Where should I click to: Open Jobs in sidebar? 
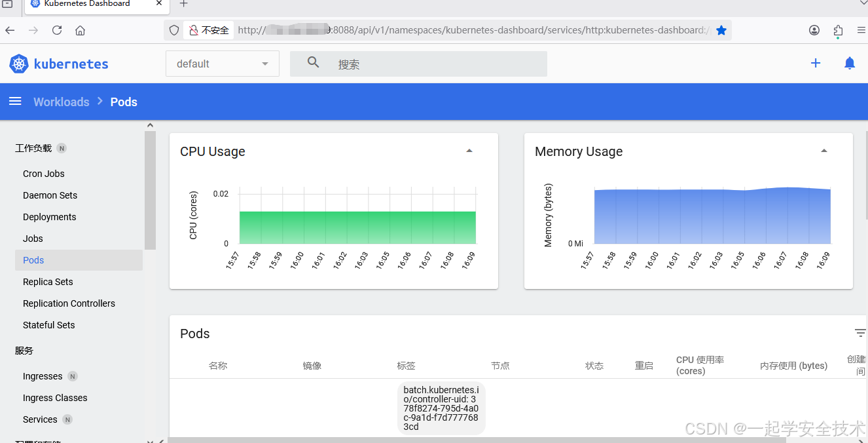point(33,239)
